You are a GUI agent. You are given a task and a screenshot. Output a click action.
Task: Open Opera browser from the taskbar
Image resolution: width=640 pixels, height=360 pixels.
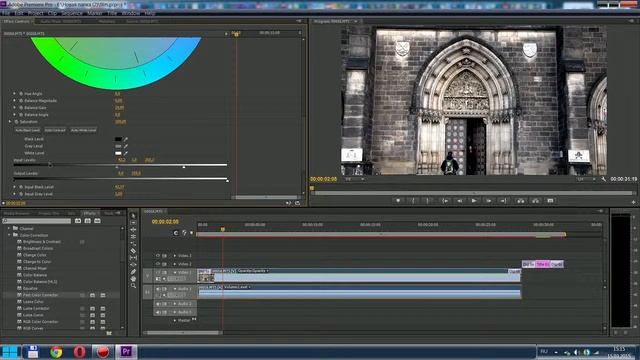pyautogui.click(x=80, y=351)
